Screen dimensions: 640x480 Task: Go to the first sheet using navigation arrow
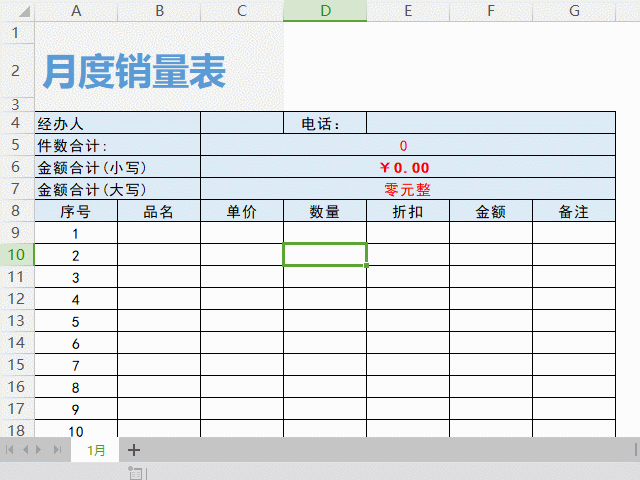click(10, 449)
